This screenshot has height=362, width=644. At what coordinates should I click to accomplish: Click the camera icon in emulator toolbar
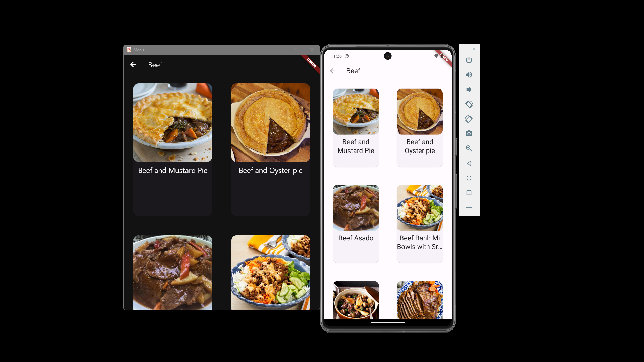click(469, 133)
